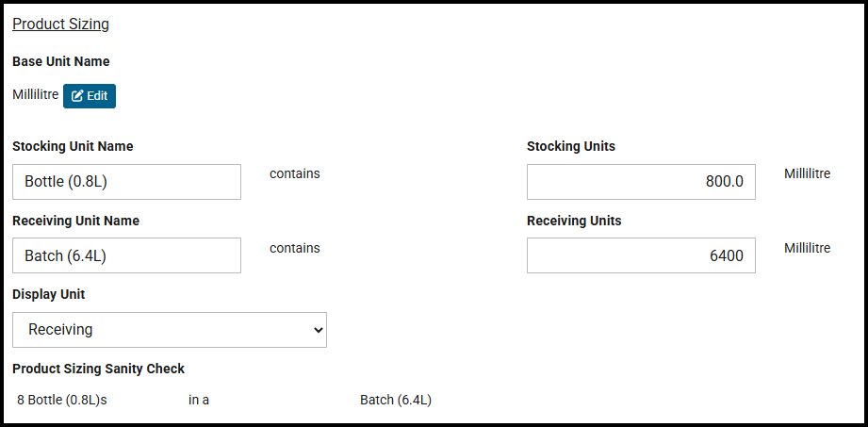
Task: Click the Stocking Units label
Action: (571, 146)
